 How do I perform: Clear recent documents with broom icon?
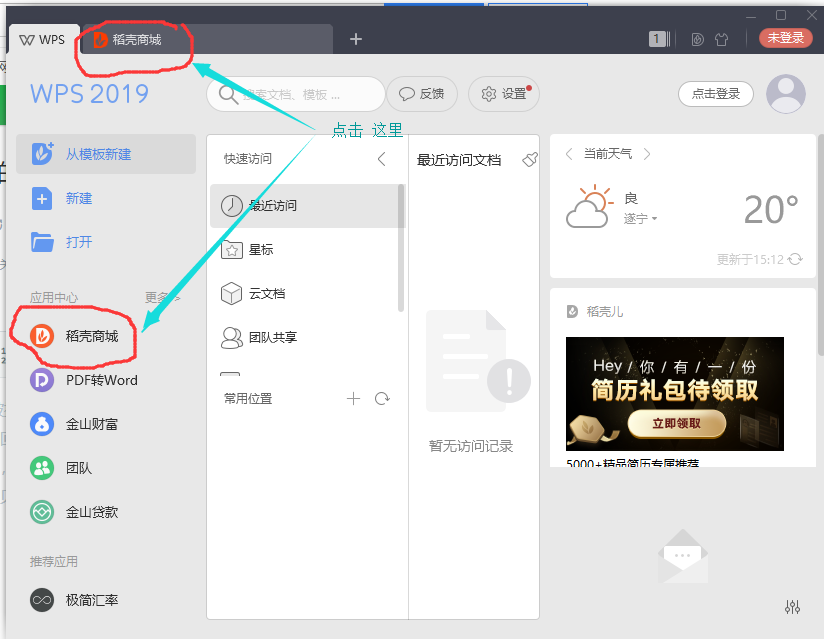click(530, 159)
